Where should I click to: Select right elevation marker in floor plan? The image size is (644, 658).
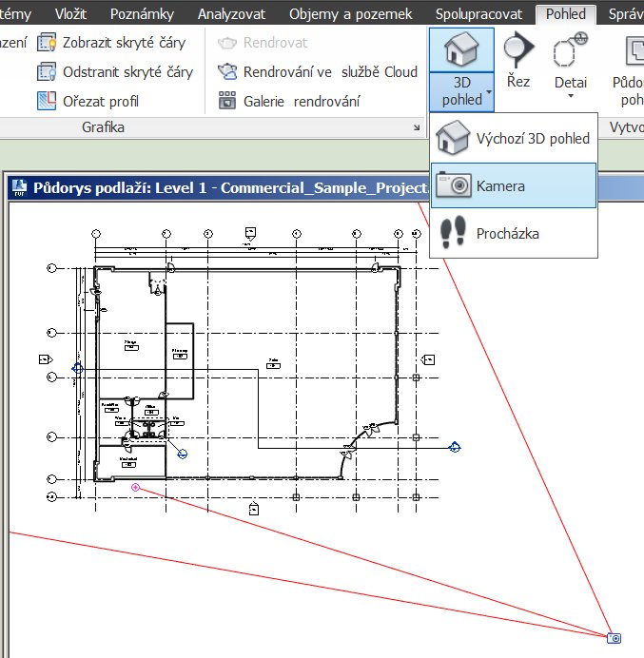pos(428,359)
